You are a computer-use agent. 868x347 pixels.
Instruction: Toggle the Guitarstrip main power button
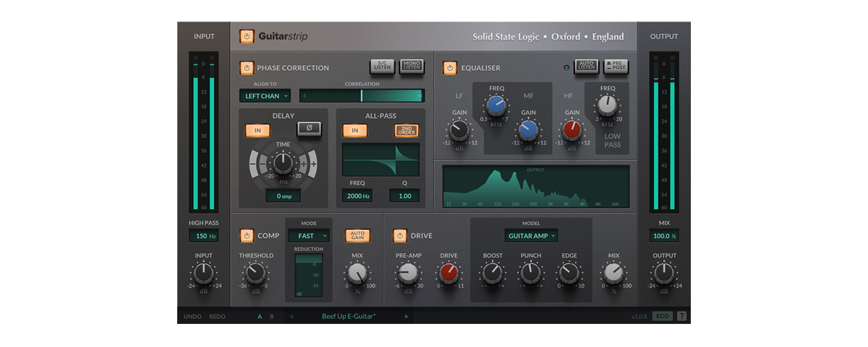(x=247, y=36)
